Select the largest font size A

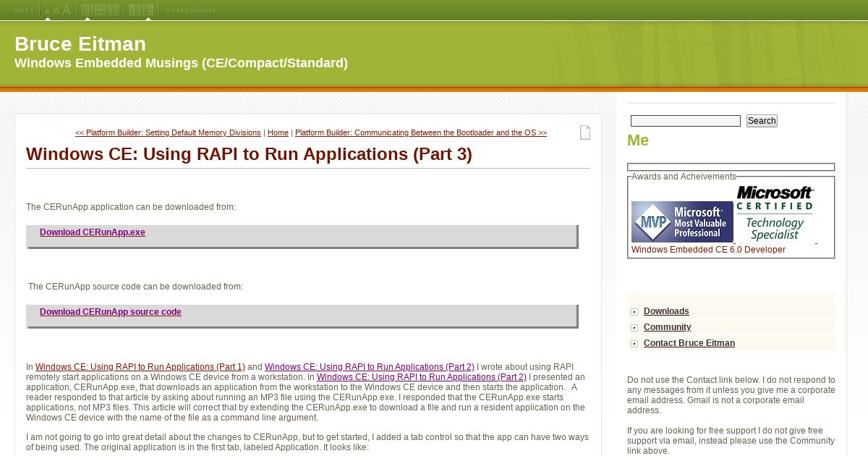pyautogui.click(x=67, y=10)
